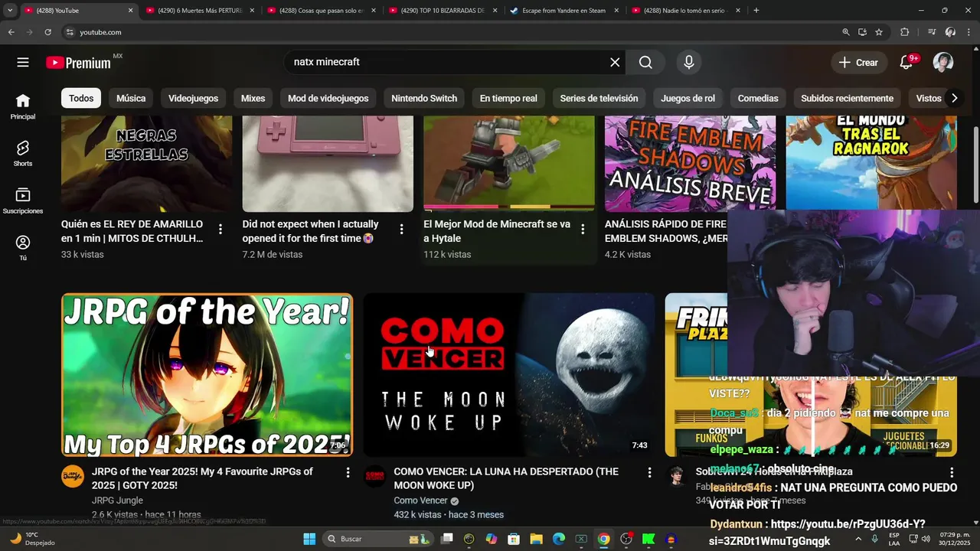This screenshot has height=551, width=980.
Task: Select the Videojuegos filter chip
Action: pyautogui.click(x=193, y=98)
